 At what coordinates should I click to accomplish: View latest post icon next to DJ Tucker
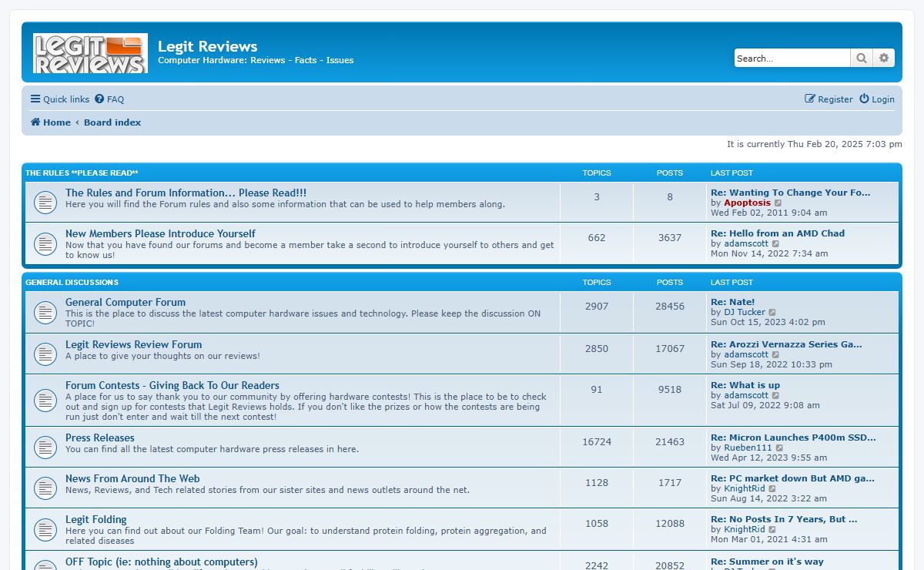click(772, 313)
